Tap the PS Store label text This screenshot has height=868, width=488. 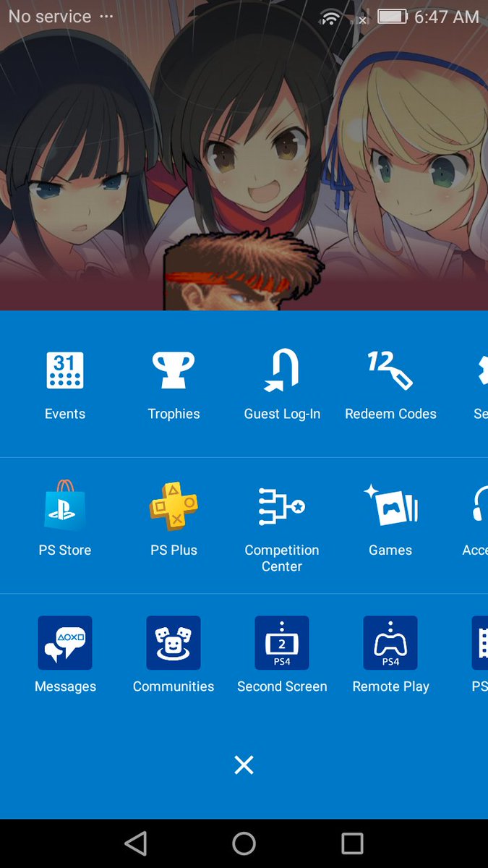65,550
